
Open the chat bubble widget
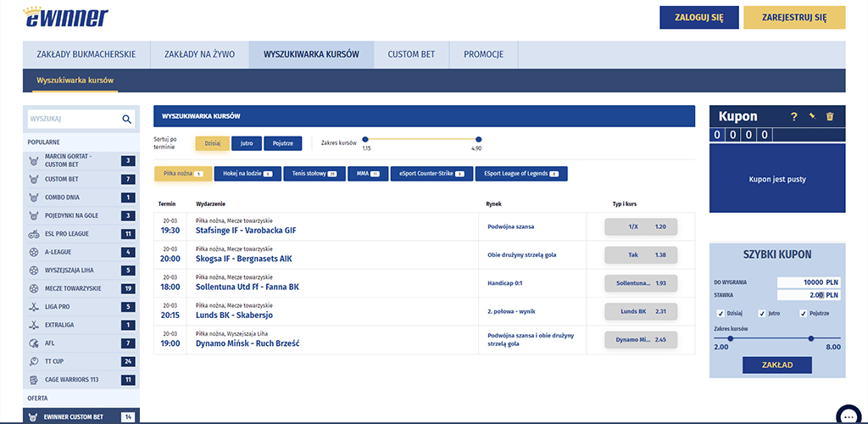(848, 416)
